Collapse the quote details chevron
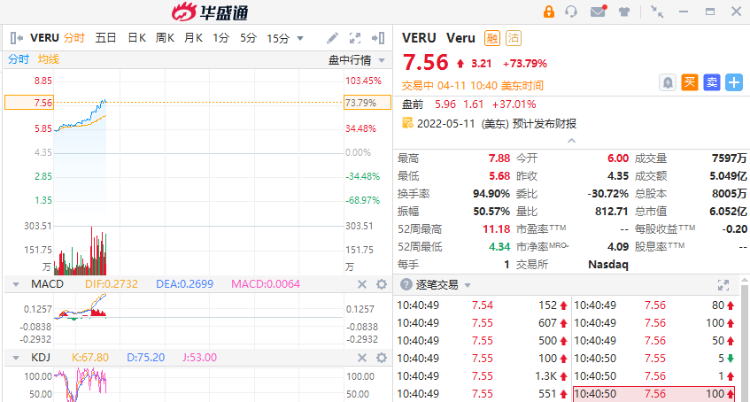The width and height of the screenshot is (750, 402). 571,141
